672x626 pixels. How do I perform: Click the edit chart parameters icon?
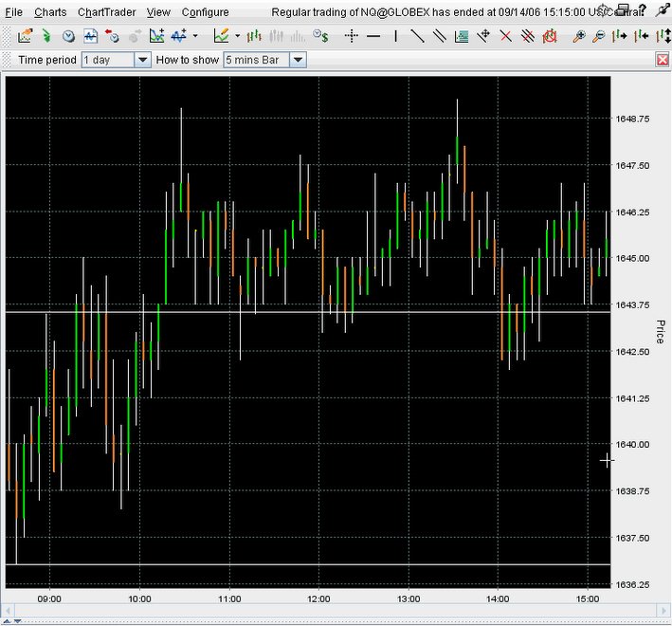click(25, 36)
